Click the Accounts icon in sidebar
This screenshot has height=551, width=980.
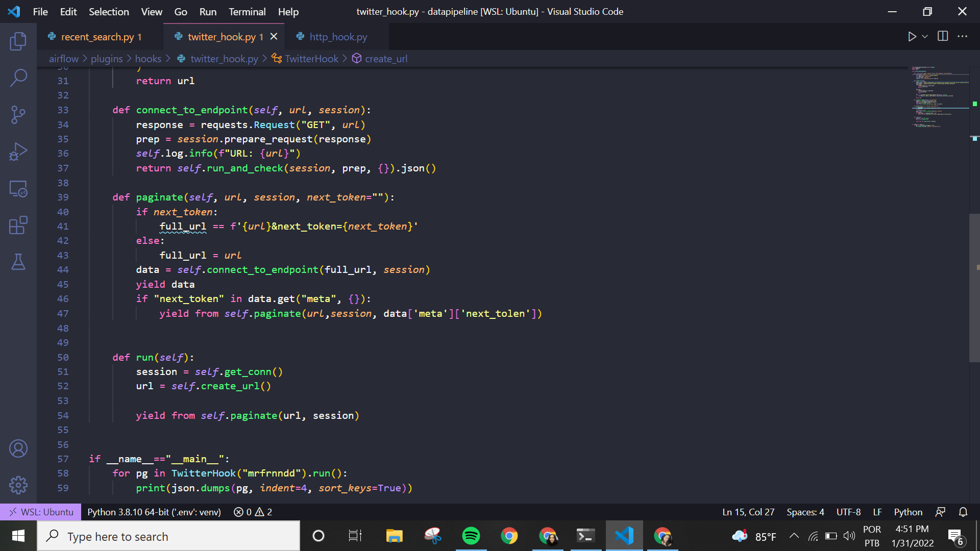coord(18,448)
